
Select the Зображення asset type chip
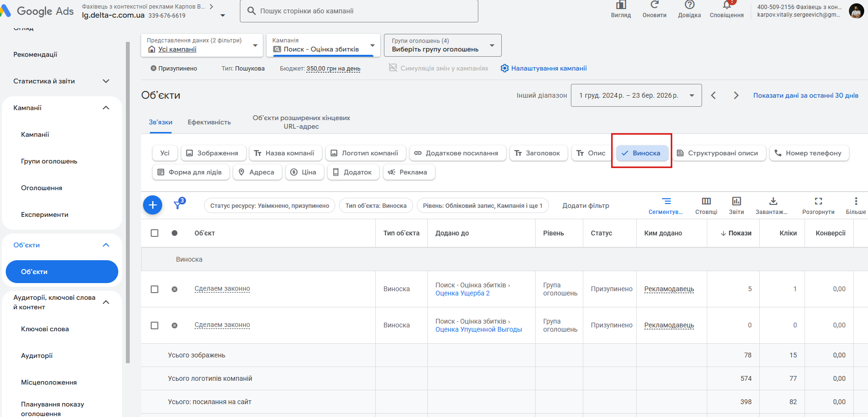[x=213, y=153]
